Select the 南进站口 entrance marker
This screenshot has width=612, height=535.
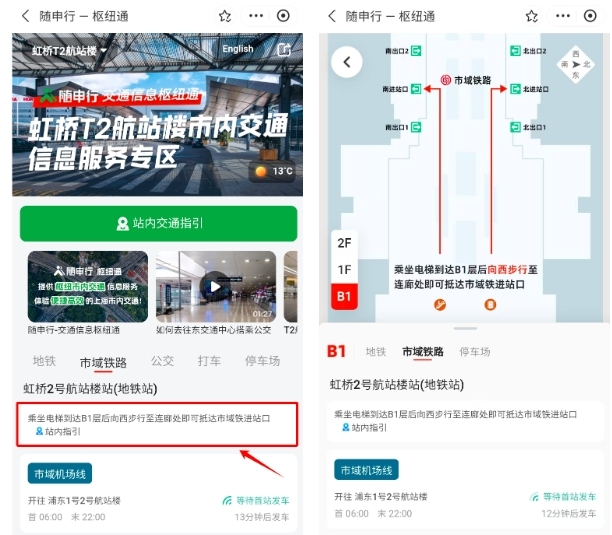coord(402,89)
